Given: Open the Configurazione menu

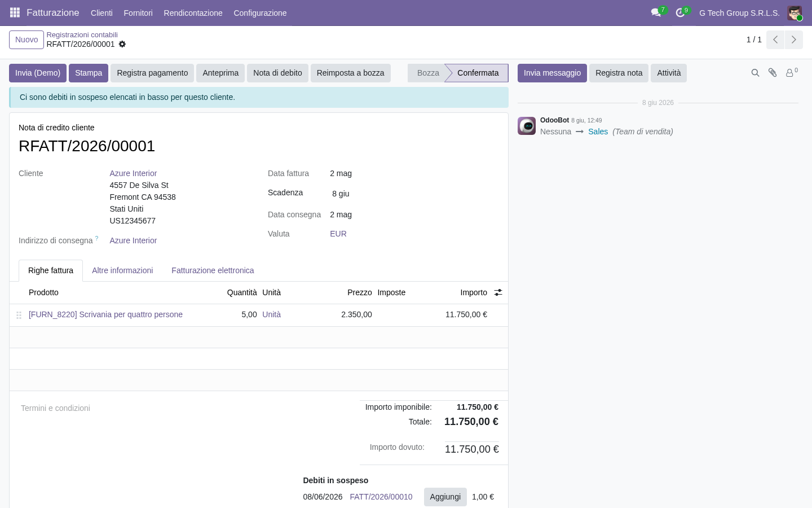Looking at the screenshot, I should point(260,13).
